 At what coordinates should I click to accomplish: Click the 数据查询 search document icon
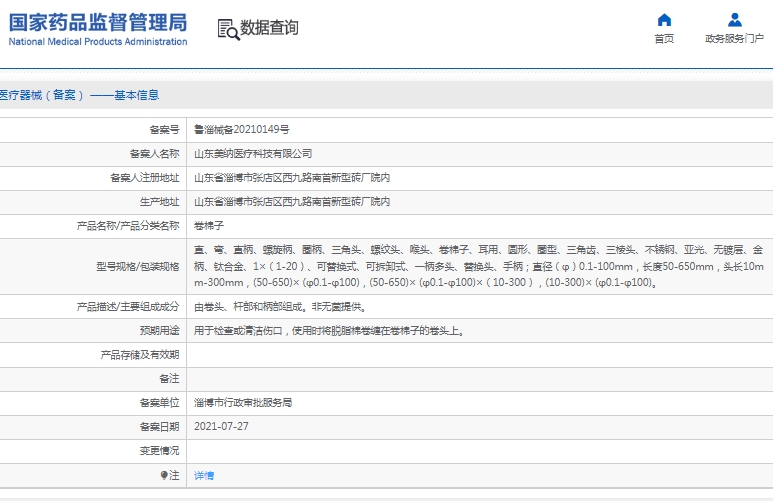coord(228,29)
